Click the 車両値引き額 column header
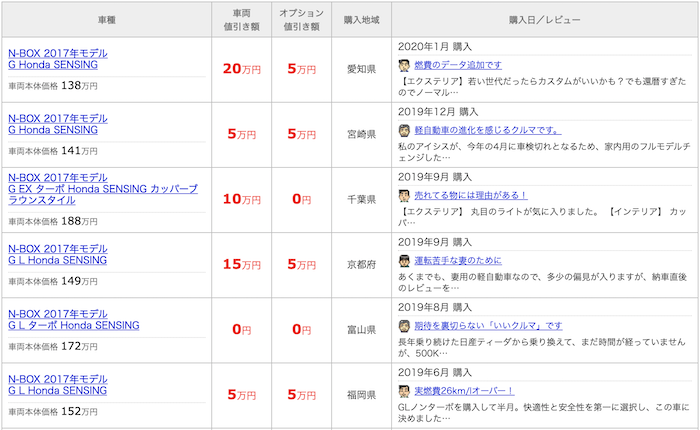The height and width of the screenshot is (430, 700). (x=242, y=20)
